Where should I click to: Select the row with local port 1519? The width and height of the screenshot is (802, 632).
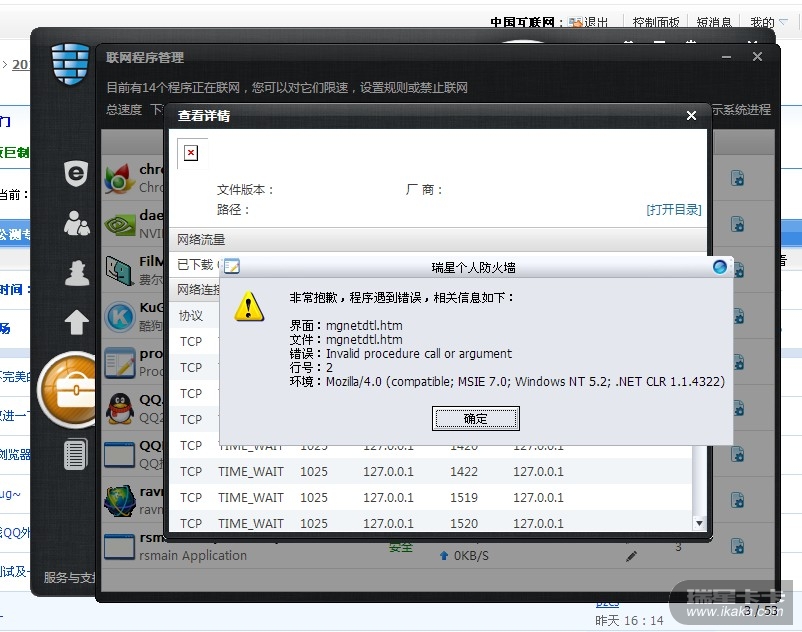pyautogui.click(x=431, y=498)
